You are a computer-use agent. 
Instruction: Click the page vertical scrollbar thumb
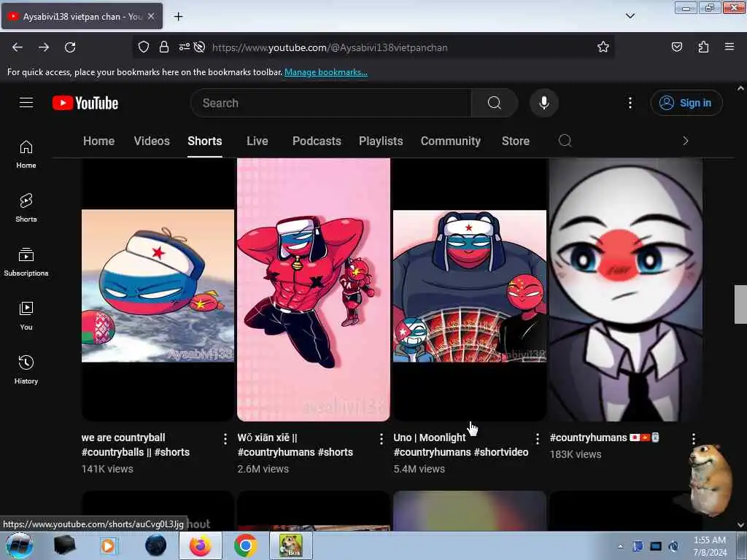(740, 304)
